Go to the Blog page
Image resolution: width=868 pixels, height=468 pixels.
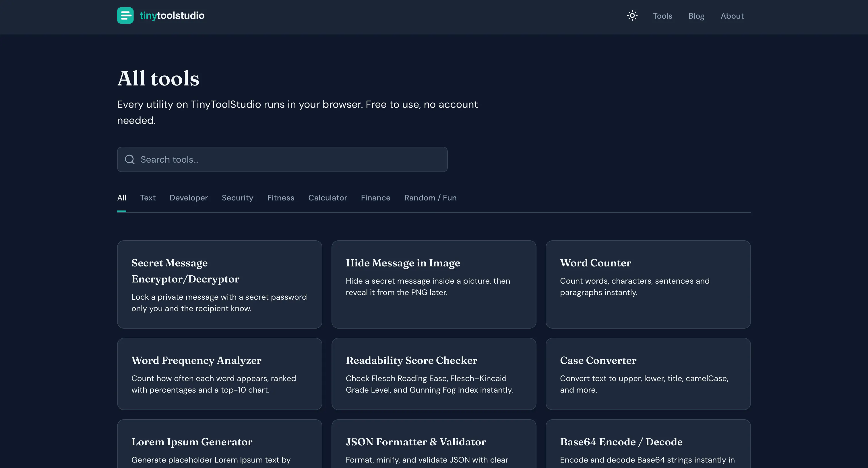696,16
